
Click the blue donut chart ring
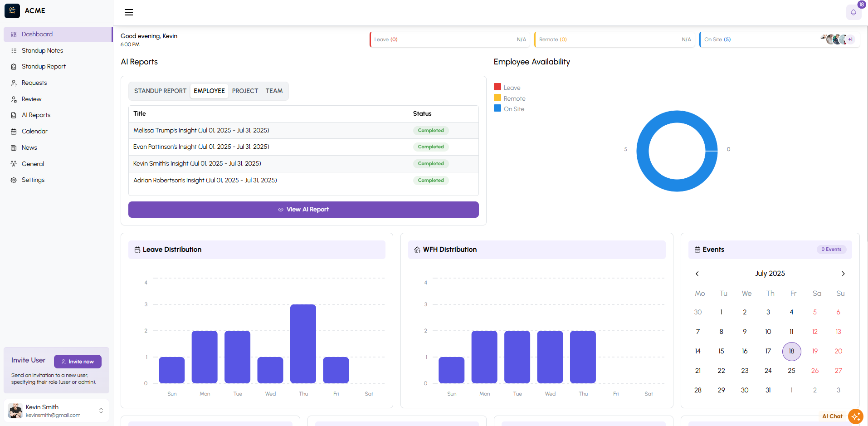(x=643, y=151)
